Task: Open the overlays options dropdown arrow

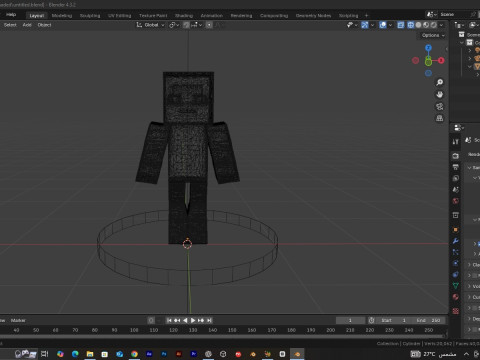Action: (x=390, y=25)
